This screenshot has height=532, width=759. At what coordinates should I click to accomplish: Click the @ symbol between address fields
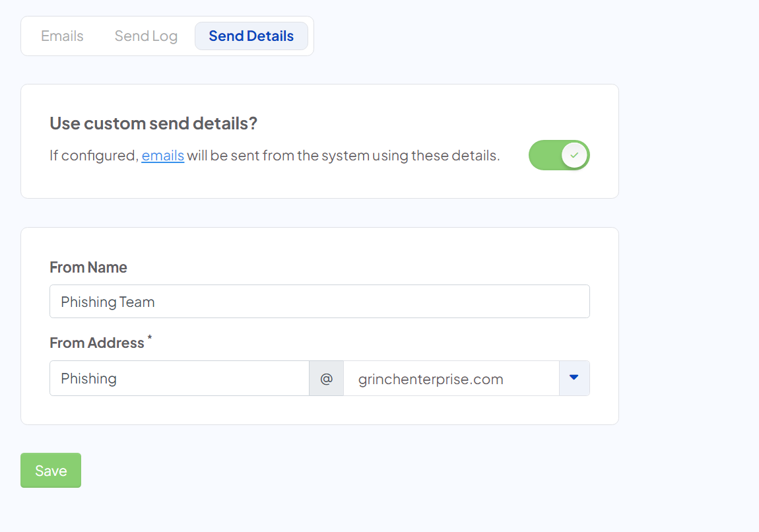click(326, 378)
